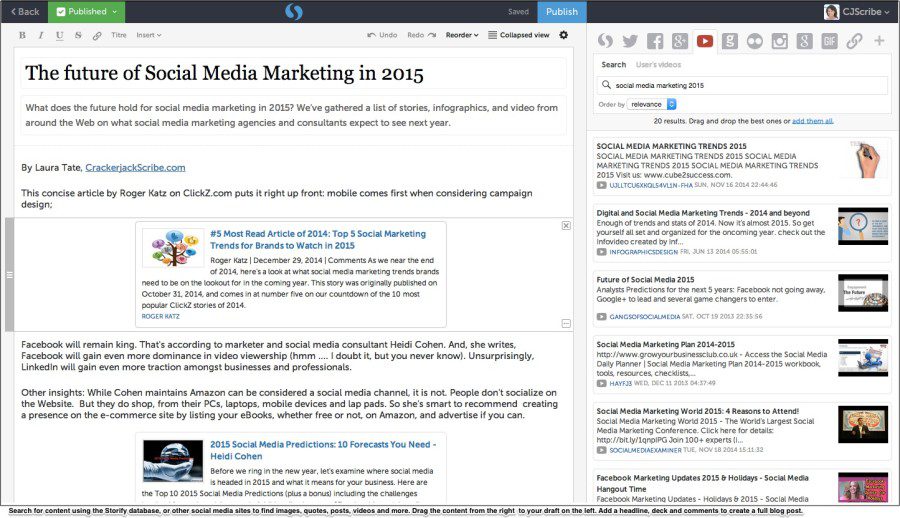Open the ROGER KATZ author link
The image size is (900, 518).
pos(161,316)
